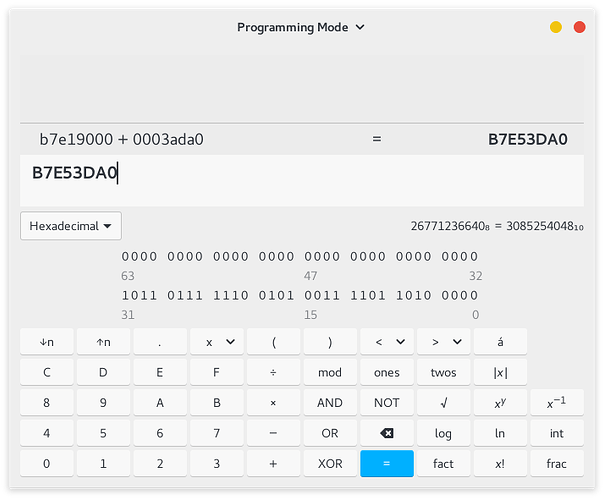Click the backspace delete button
The image size is (605, 500).
point(387,433)
